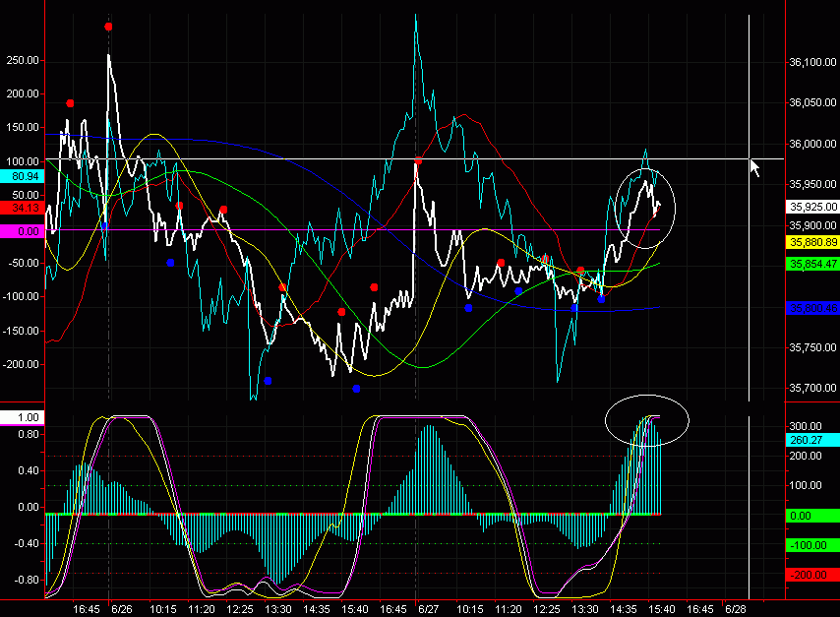Click the 35,750.00 price axis label

pos(812,347)
